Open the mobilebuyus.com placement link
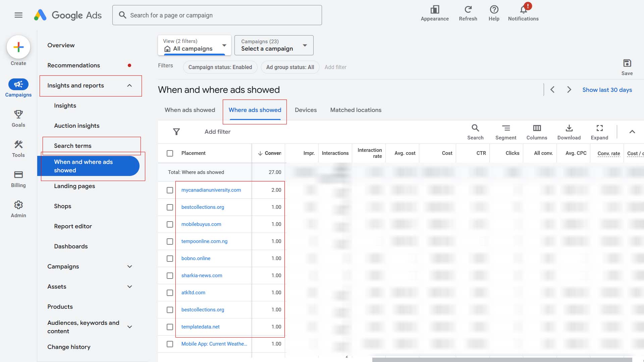The image size is (644, 362). click(x=201, y=224)
